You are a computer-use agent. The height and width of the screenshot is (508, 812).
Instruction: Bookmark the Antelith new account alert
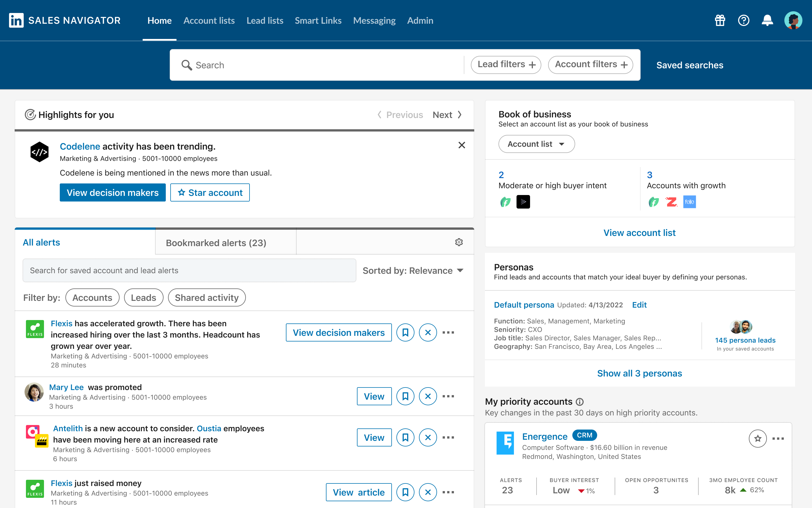[x=405, y=437]
